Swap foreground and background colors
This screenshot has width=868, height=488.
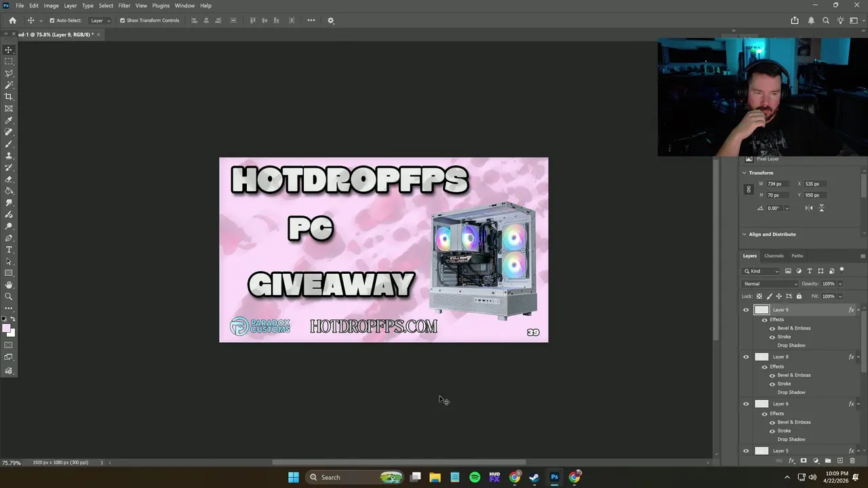(x=13, y=319)
